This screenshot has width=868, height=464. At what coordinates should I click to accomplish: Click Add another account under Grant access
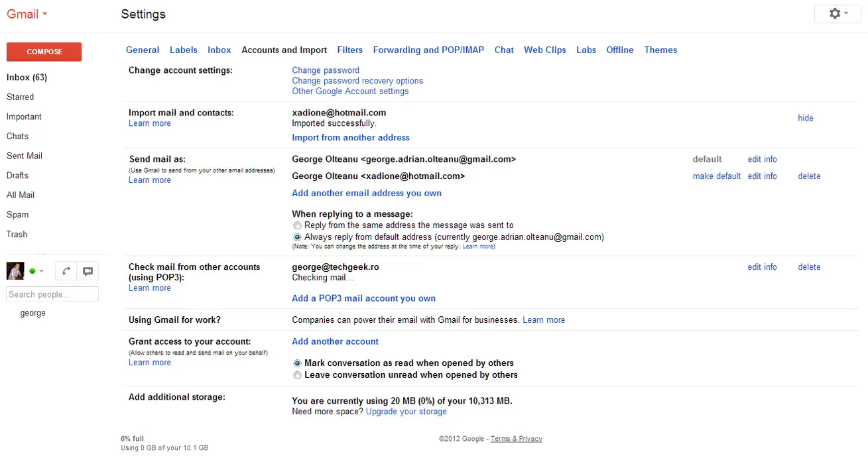click(x=336, y=341)
